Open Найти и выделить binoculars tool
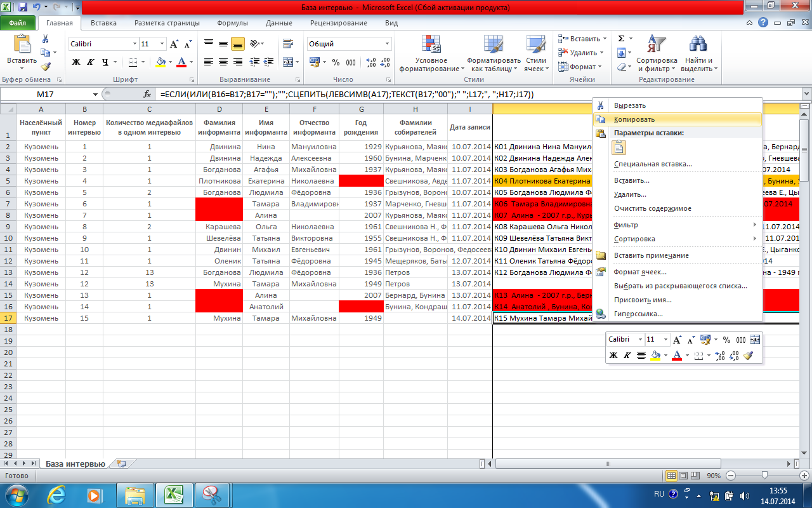The image size is (812, 508). (x=697, y=54)
